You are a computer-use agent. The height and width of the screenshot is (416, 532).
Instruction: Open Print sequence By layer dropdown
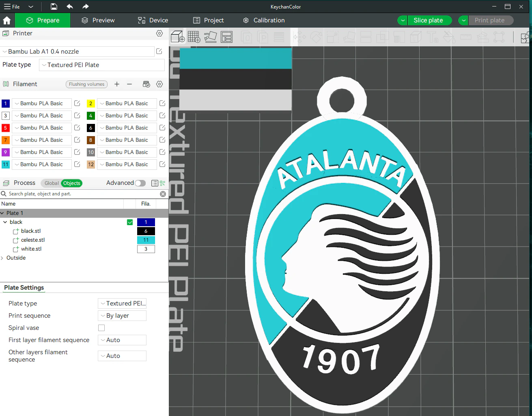point(122,316)
